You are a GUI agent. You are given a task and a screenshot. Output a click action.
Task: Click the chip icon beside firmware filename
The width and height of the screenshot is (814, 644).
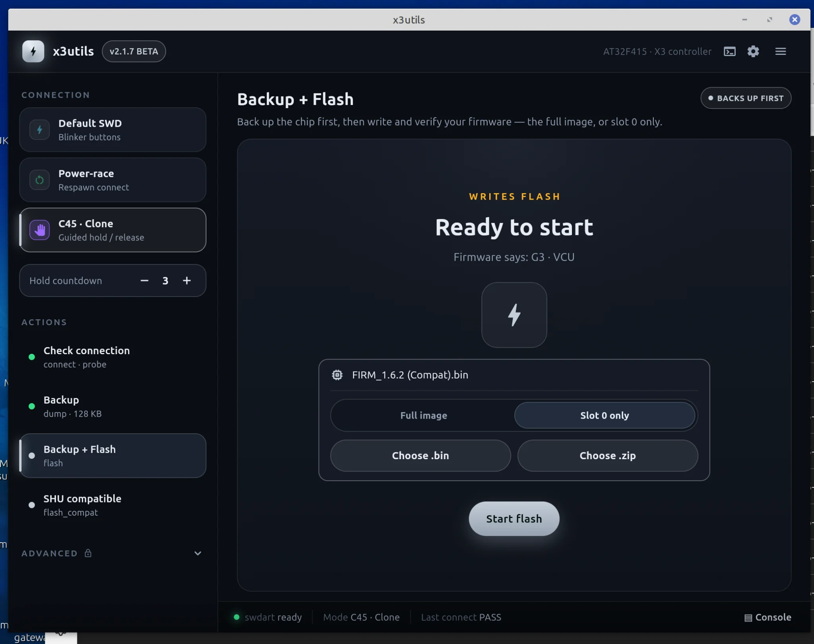[x=337, y=375]
